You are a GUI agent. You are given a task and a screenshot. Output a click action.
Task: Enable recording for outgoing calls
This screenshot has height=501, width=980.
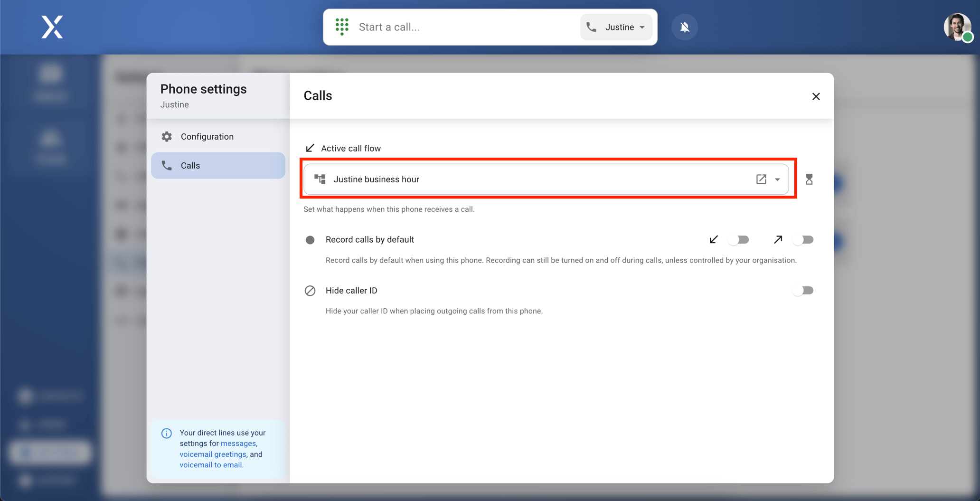click(803, 240)
